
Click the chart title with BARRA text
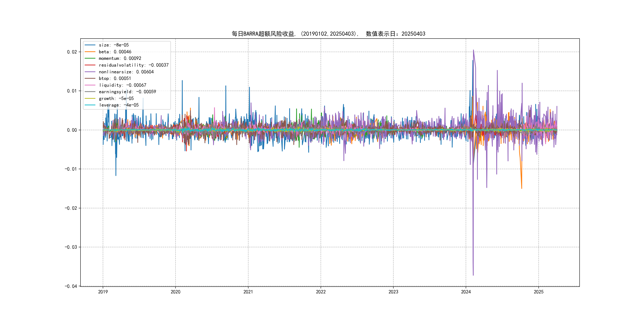click(328, 34)
